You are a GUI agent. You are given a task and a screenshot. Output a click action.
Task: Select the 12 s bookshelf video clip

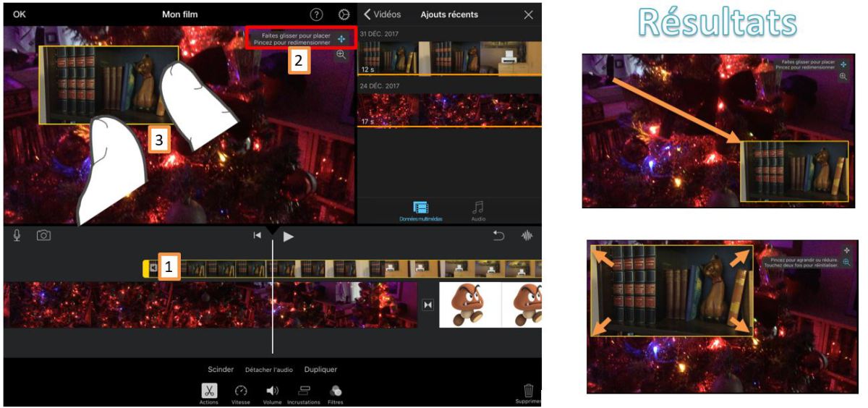[450, 58]
